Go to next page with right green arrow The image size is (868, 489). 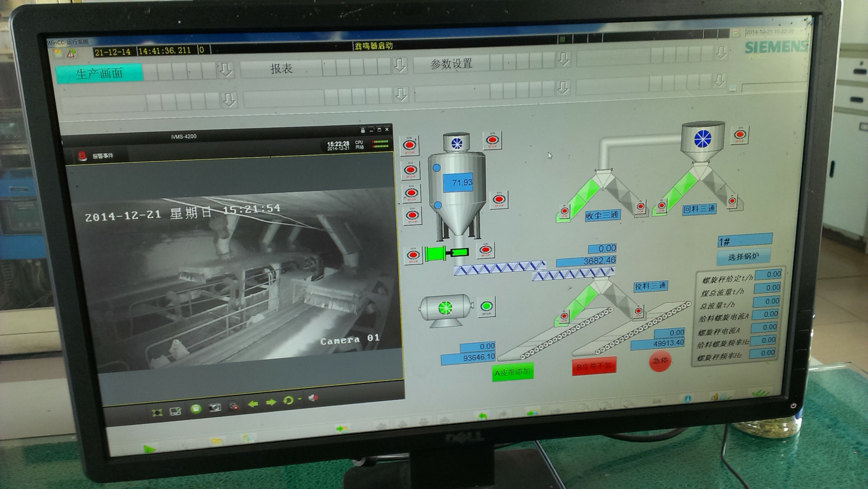click(x=271, y=402)
